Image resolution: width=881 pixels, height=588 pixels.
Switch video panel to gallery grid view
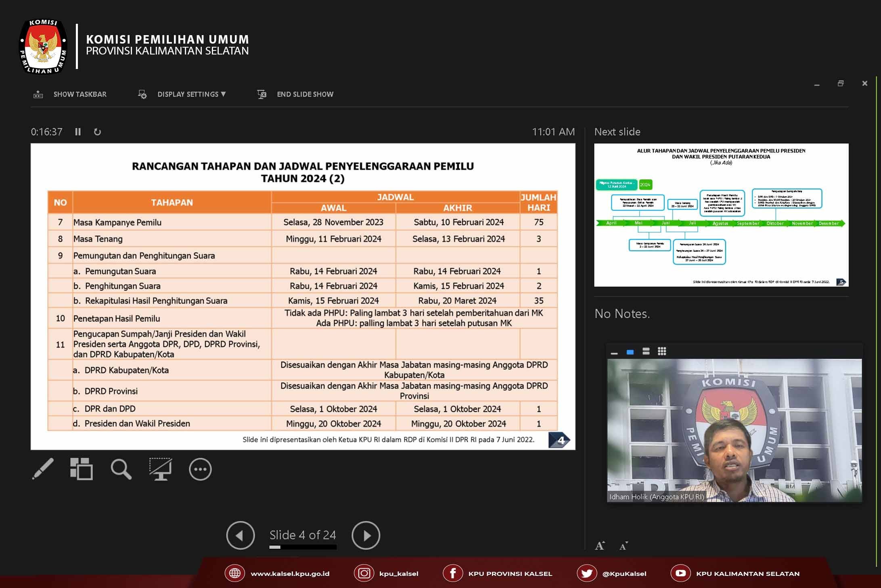coord(662,352)
